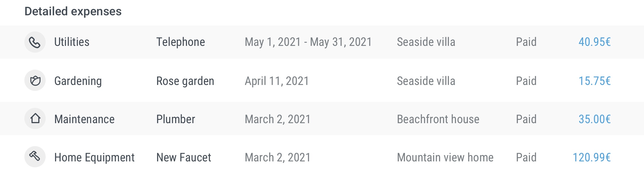Click the 40.95€ amount
The image size is (644, 173).
click(594, 42)
